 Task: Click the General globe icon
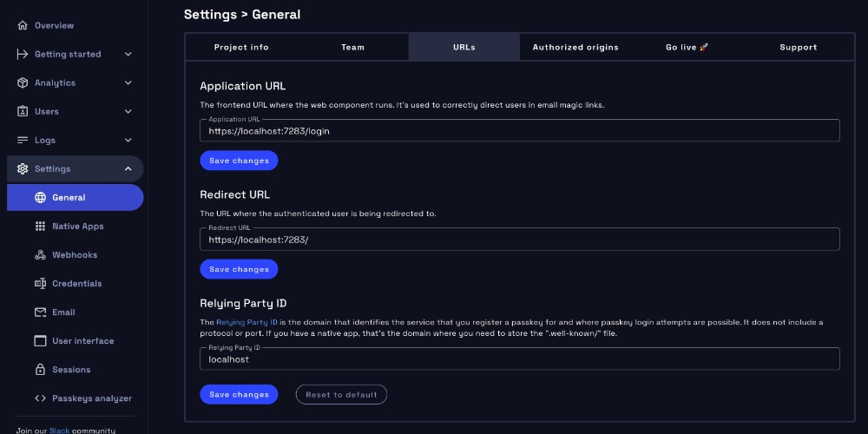40,198
